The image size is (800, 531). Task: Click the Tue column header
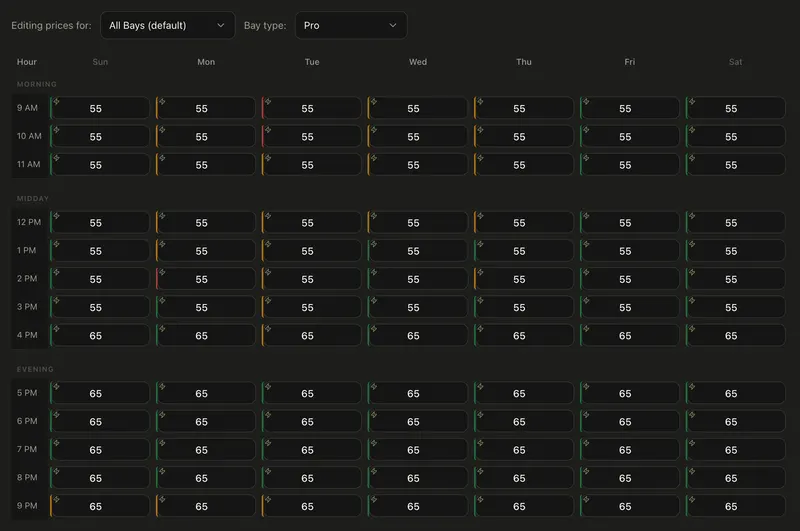[312, 62]
